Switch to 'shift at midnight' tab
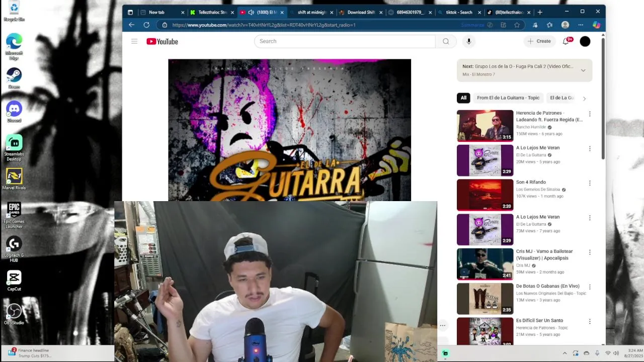Viewport: 644px width, 362px height. (311, 12)
